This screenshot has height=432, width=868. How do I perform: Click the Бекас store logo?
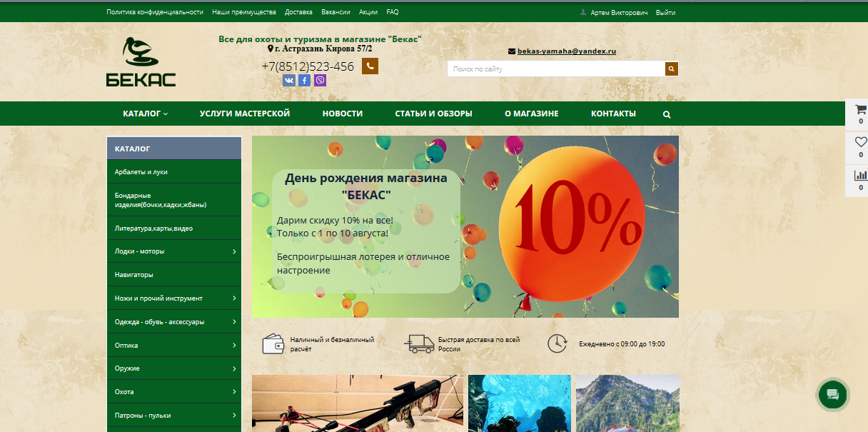141,61
